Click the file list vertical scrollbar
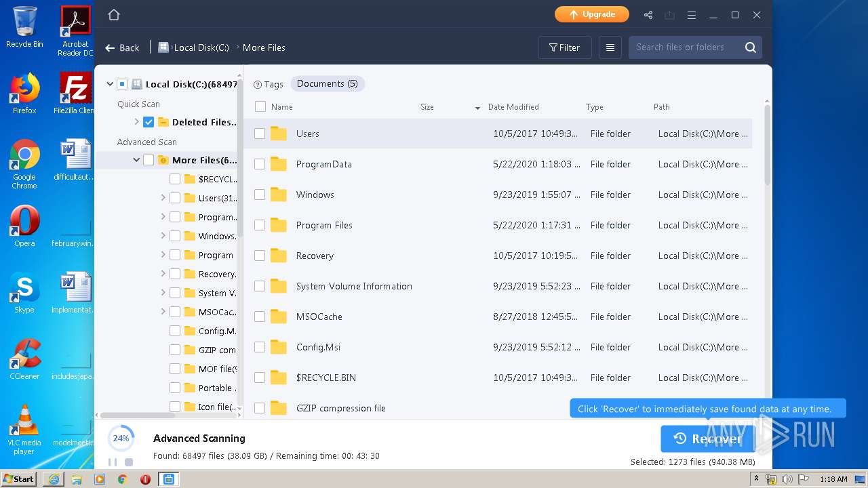 click(x=768, y=144)
